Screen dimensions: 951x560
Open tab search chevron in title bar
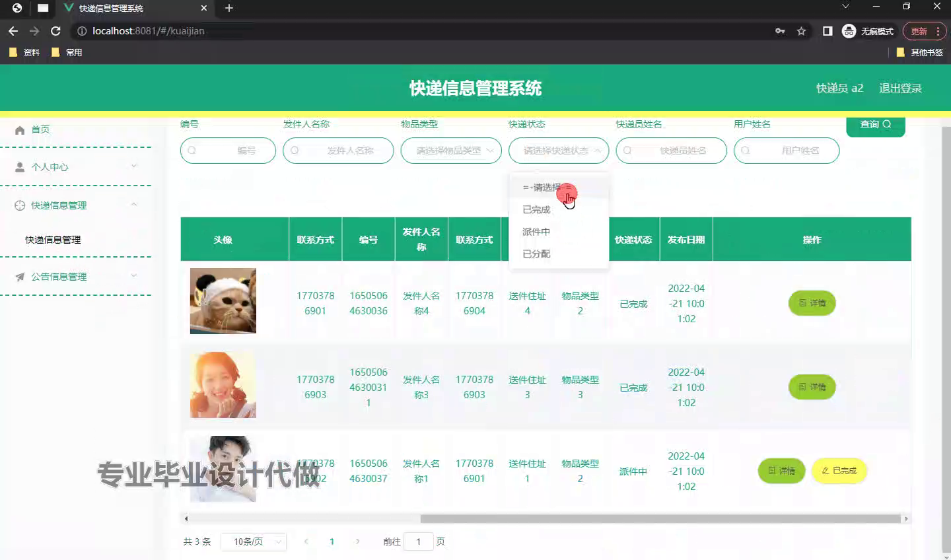point(845,7)
